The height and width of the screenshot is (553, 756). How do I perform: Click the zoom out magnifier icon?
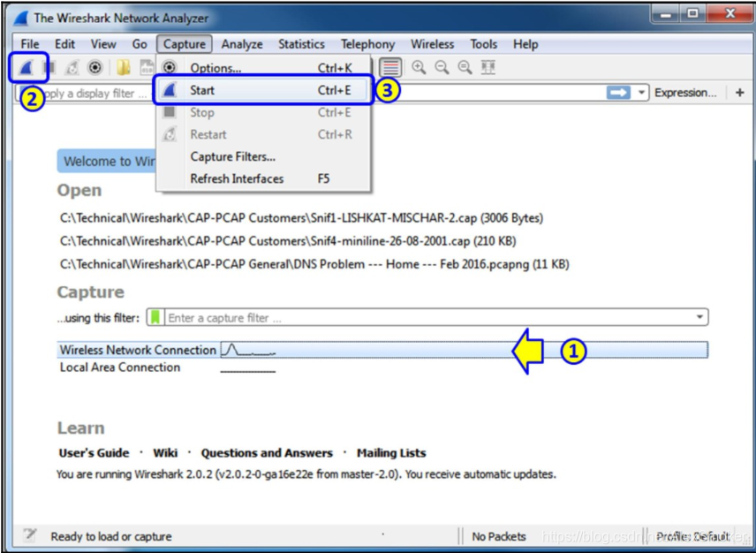442,67
